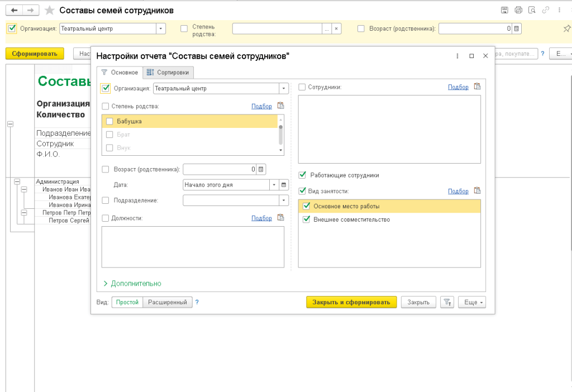Open the Подразделение dropdown
This screenshot has width=572, height=392.
coord(283,200)
